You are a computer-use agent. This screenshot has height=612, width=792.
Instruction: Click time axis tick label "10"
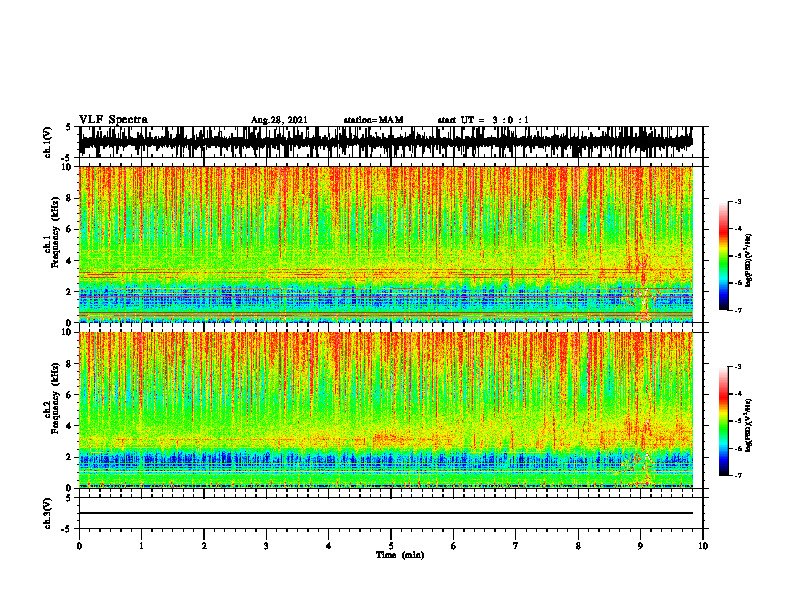tap(703, 546)
